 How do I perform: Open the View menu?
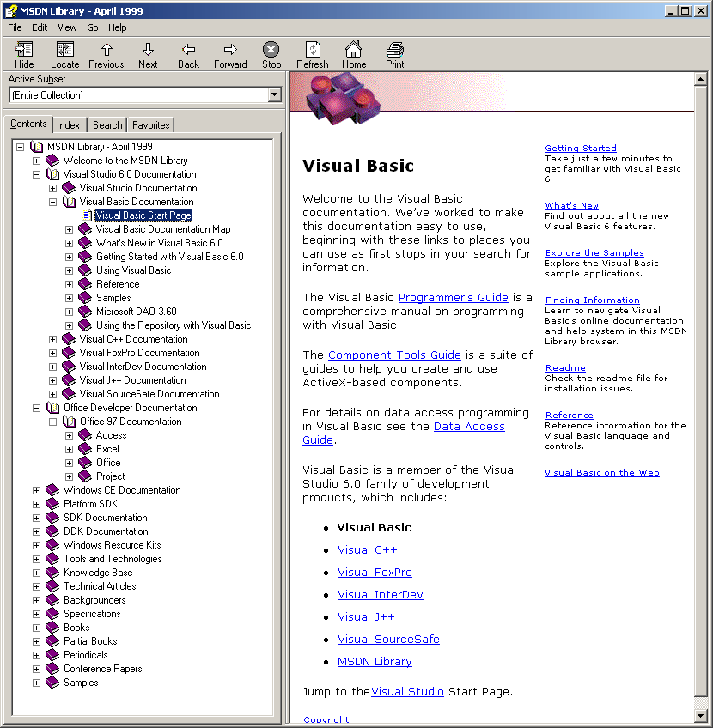click(67, 27)
